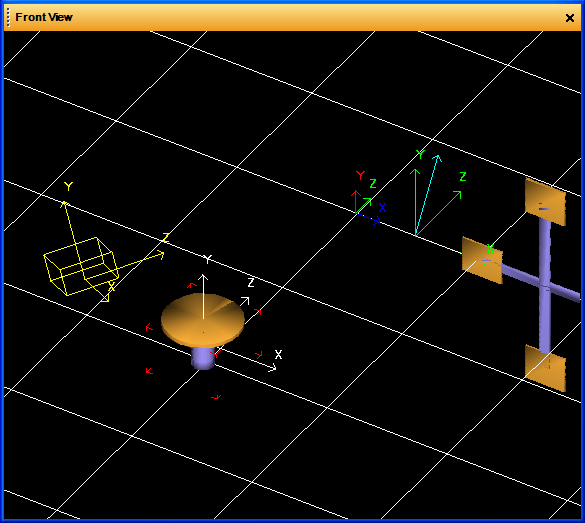The height and width of the screenshot is (523, 585).
Task: Select the top orange square panel
Action: click(545, 202)
